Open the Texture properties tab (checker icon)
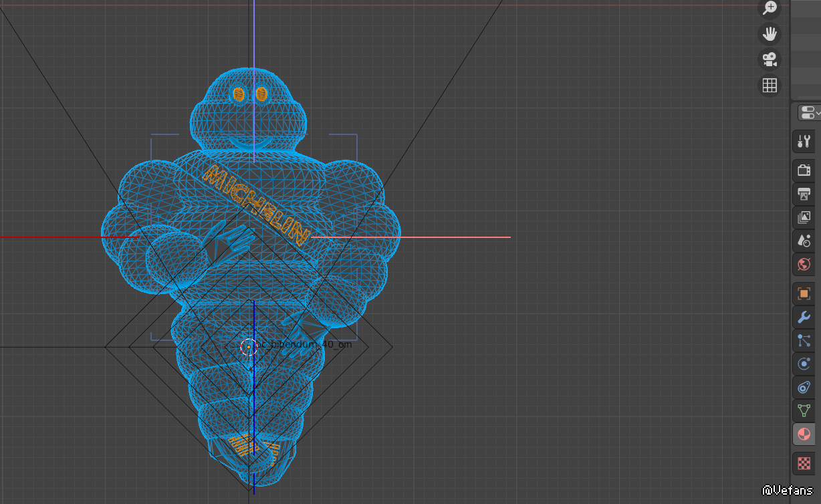The width and height of the screenshot is (821, 504). (x=804, y=463)
